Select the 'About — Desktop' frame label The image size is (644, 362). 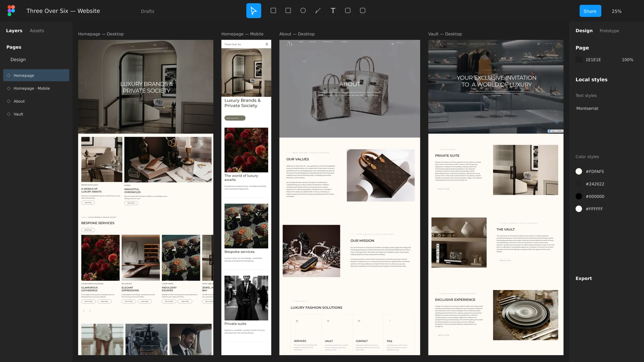pos(297,34)
